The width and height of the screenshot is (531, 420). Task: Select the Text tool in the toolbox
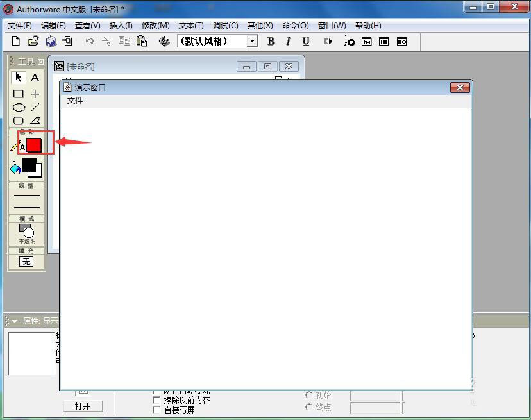35,78
